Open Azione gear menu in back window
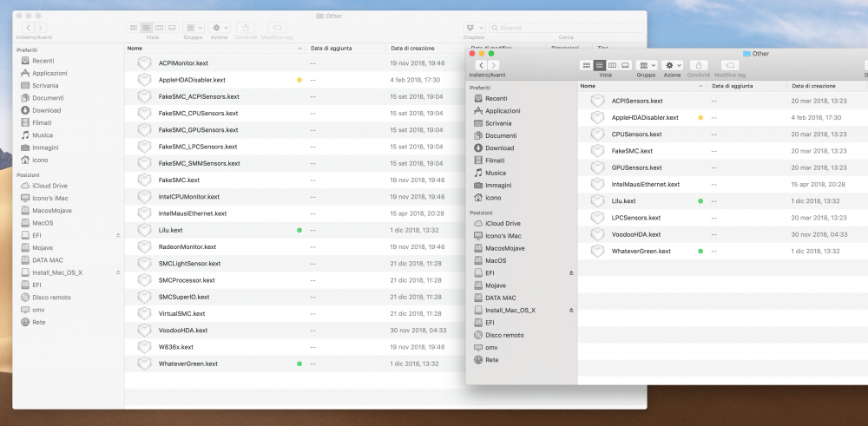The height and width of the screenshot is (426, 868). pos(220,28)
